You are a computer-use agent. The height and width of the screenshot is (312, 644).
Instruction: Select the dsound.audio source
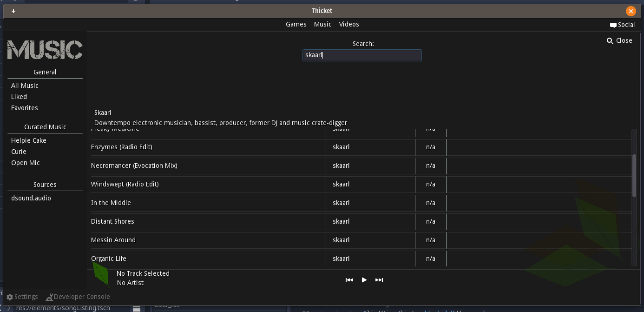click(31, 198)
